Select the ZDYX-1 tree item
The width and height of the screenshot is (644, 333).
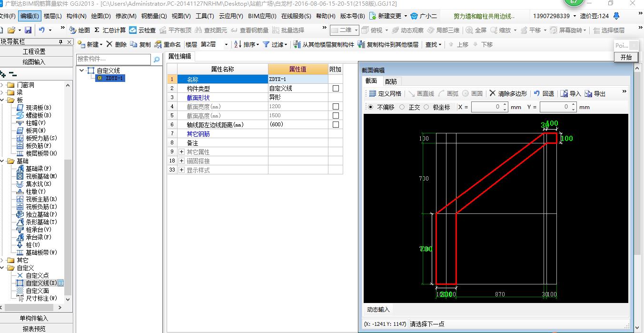pos(110,78)
